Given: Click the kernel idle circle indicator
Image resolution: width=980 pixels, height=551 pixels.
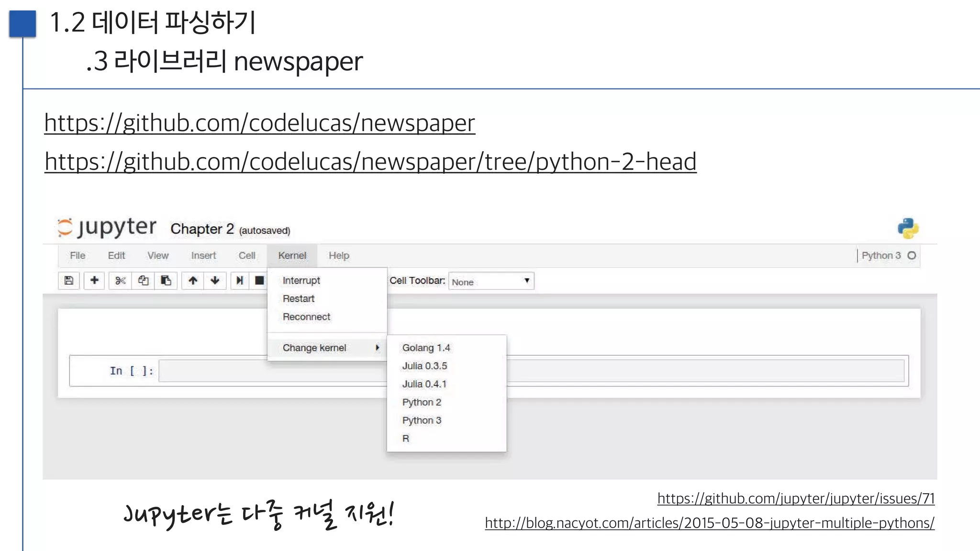Looking at the screenshot, I should (912, 255).
